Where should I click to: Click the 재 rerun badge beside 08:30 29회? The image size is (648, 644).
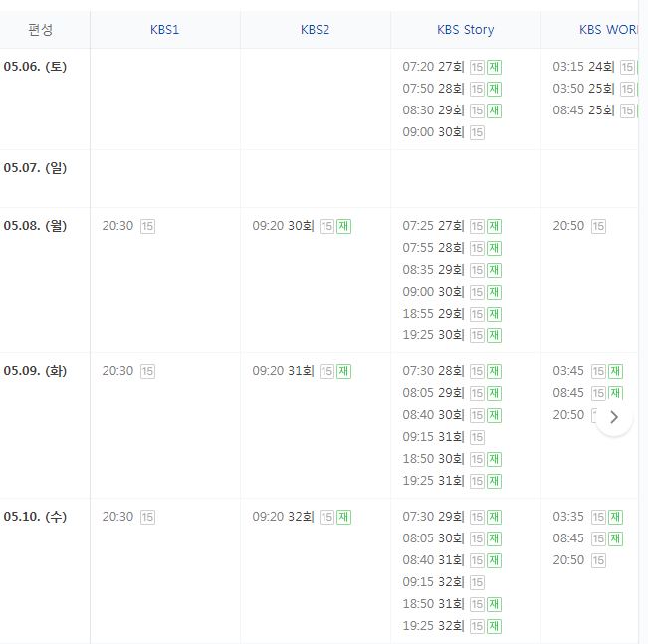(x=494, y=110)
